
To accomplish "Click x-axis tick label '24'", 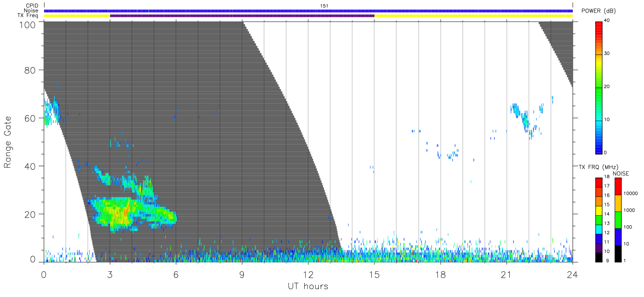I will pyautogui.click(x=573, y=274).
